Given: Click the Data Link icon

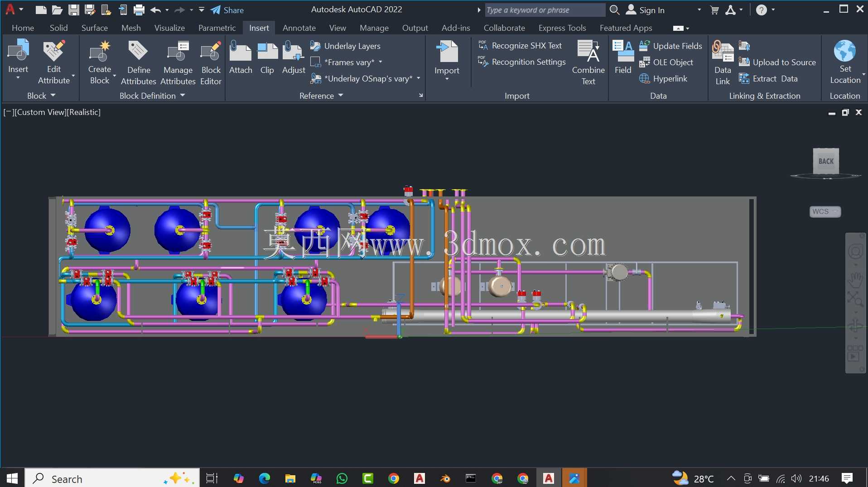Looking at the screenshot, I should point(723,63).
